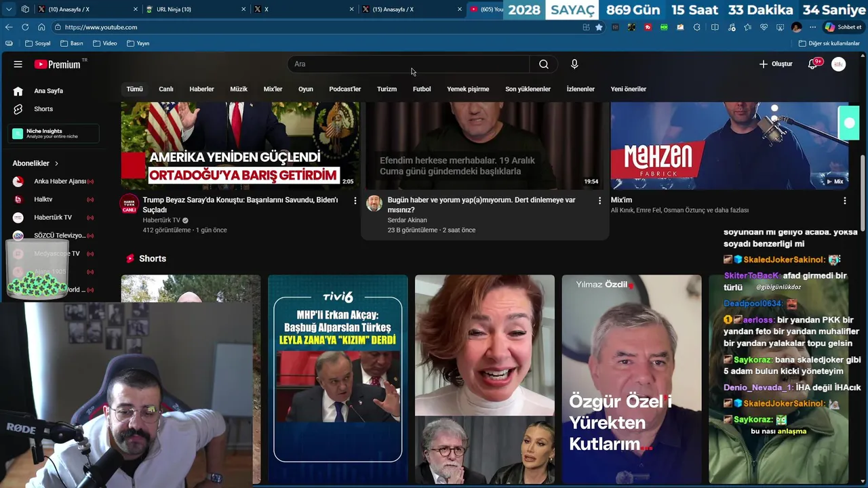Open the account avatar menu on YouTube

839,64
